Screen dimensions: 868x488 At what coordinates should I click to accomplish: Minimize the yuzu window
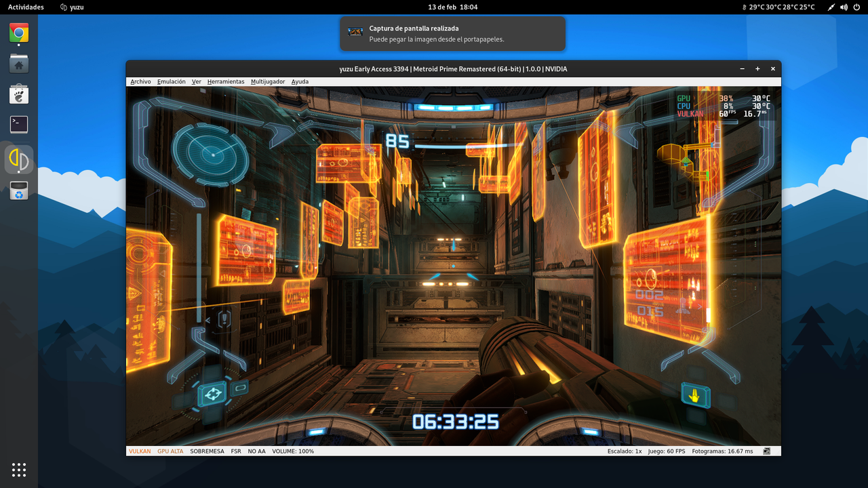[743, 68]
